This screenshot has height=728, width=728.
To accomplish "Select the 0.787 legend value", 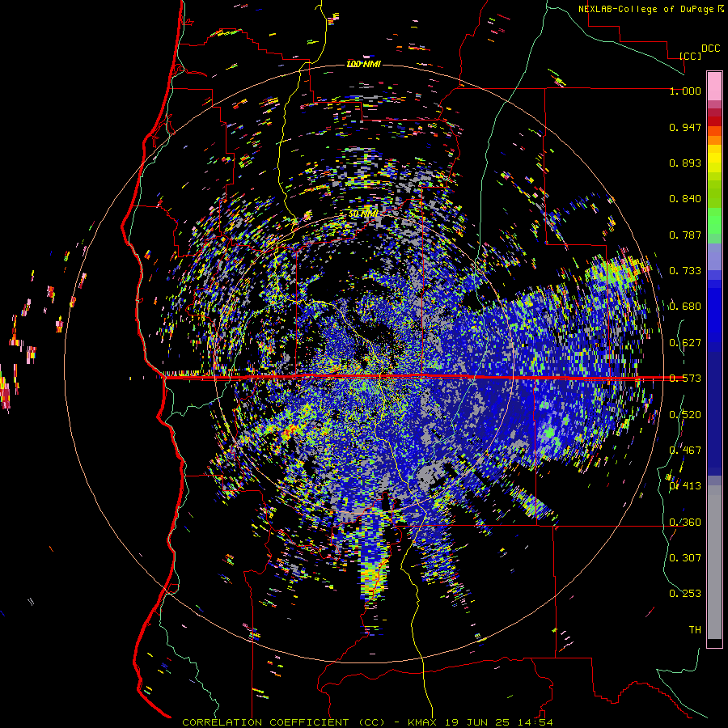I will 685,235.
